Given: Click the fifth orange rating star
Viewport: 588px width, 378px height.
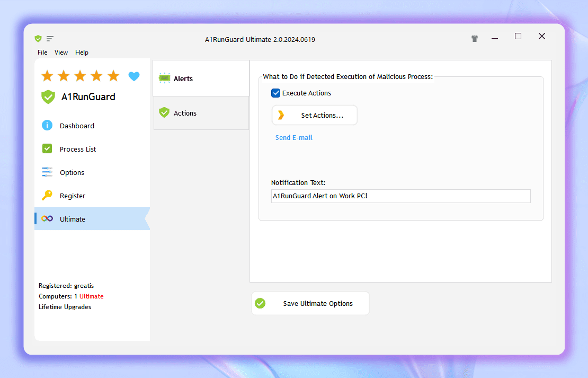Looking at the screenshot, I should [113, 76].
